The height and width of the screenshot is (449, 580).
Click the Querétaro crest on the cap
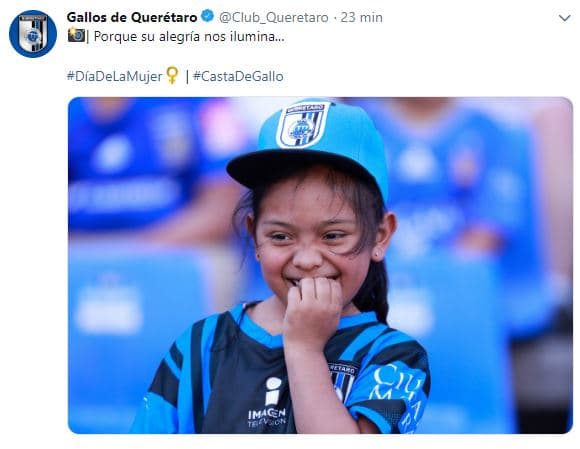pyautogui.click(x=303, y=125)
